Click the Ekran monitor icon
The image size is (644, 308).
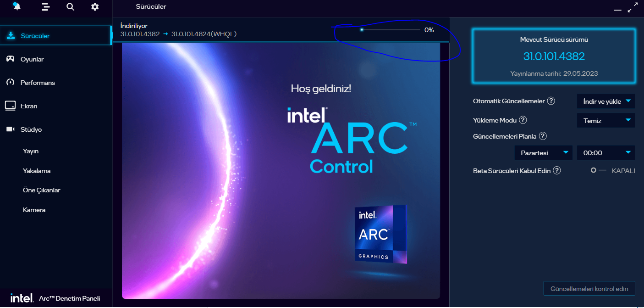tap(10, 106)
